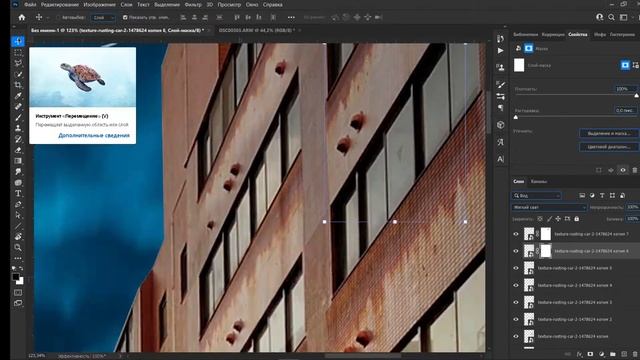Image resolution: width=640 pixels, height=360 pixels.
Task: Open the Изображение menu
Action: 100,4
